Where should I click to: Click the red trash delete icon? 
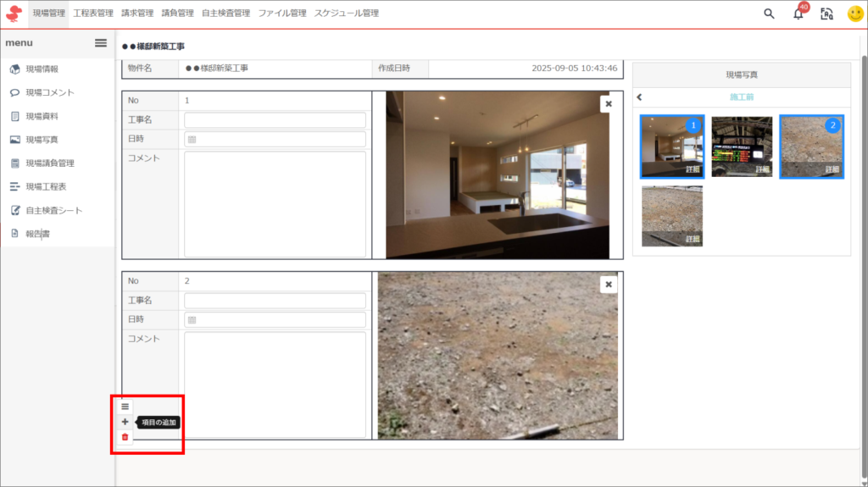(125, 437)
